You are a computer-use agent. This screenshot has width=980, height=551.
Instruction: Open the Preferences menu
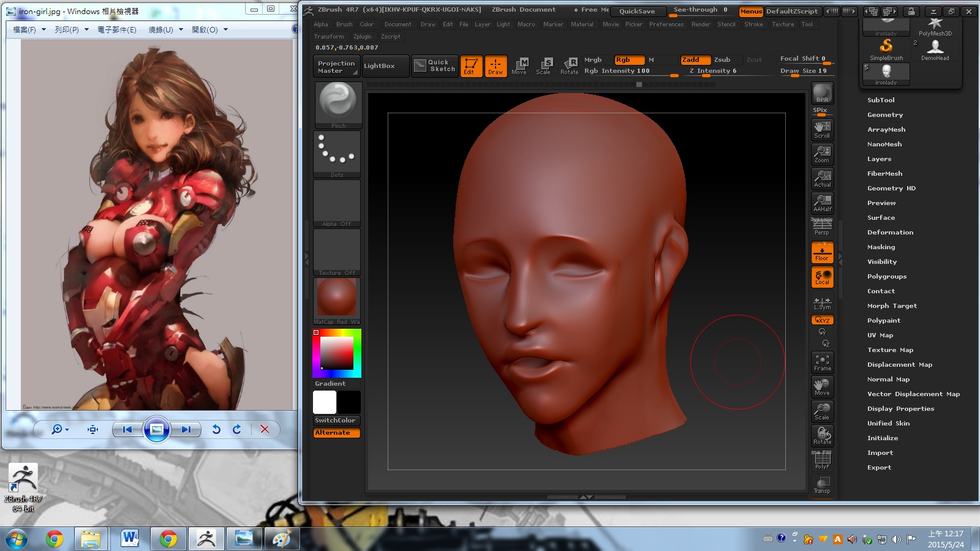tap(666, 24)
